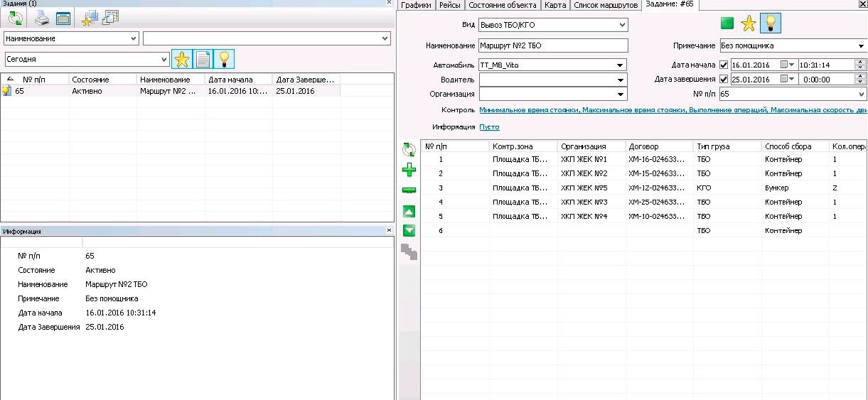Click the green square icon in task header

click(726, 24)
